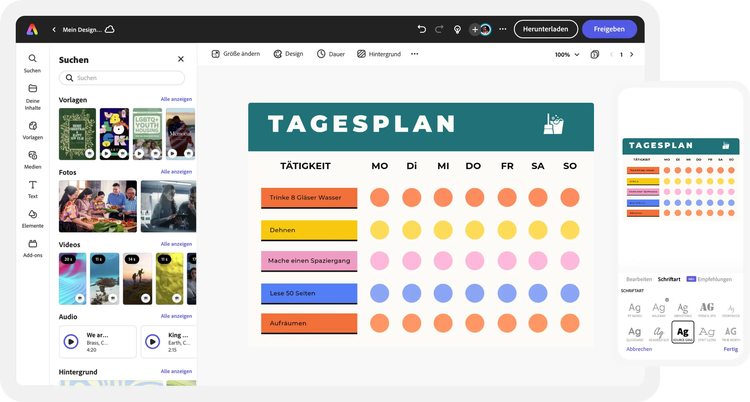Viewport: 750px width, 402px height.
Task: Switch to Bearbeiten tab on phone
Action: pyautogui.click(x=639, y=279)
